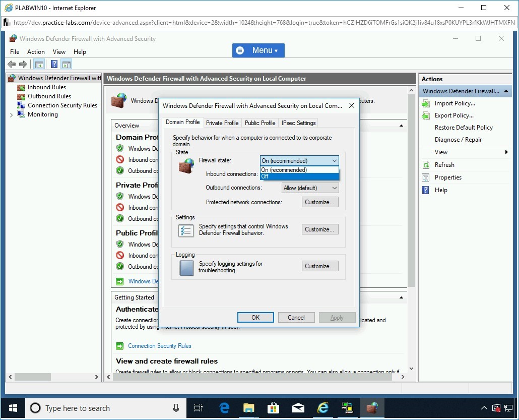519x420 pixels.
Task: Open the Action menu
Action: pos(36,52)
